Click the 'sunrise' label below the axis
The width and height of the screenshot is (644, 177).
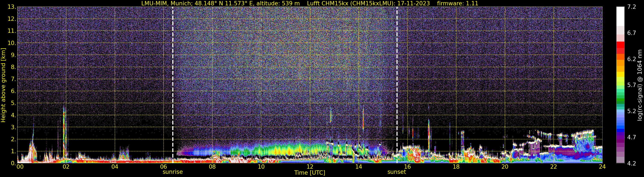(x=173, y=172)
